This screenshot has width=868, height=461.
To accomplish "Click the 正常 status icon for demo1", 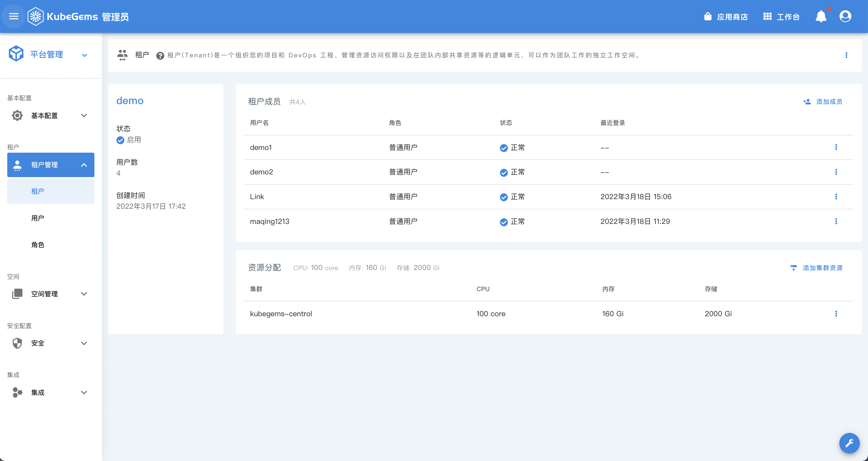I will tap(503, 148).
